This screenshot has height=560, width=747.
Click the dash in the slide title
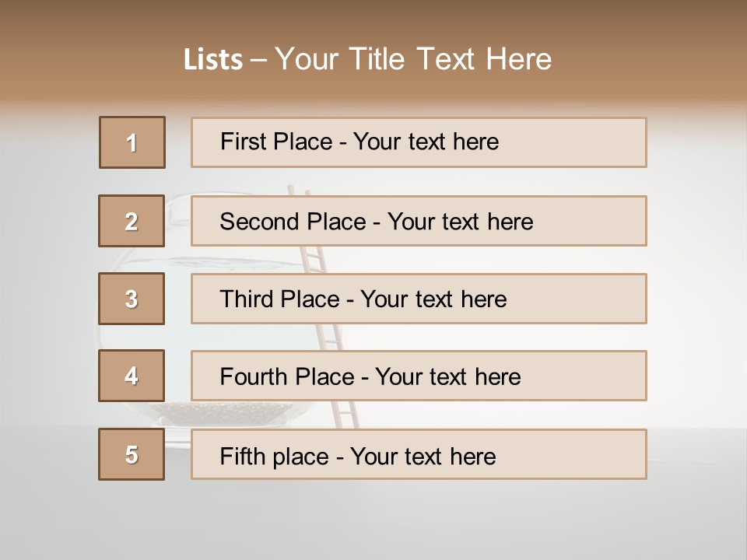(x=258, y=60)
